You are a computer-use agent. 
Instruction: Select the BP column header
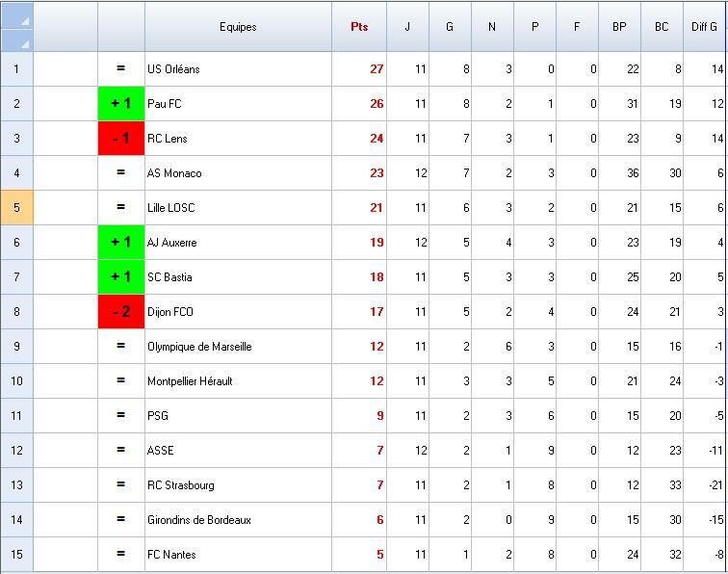point(619,27)
